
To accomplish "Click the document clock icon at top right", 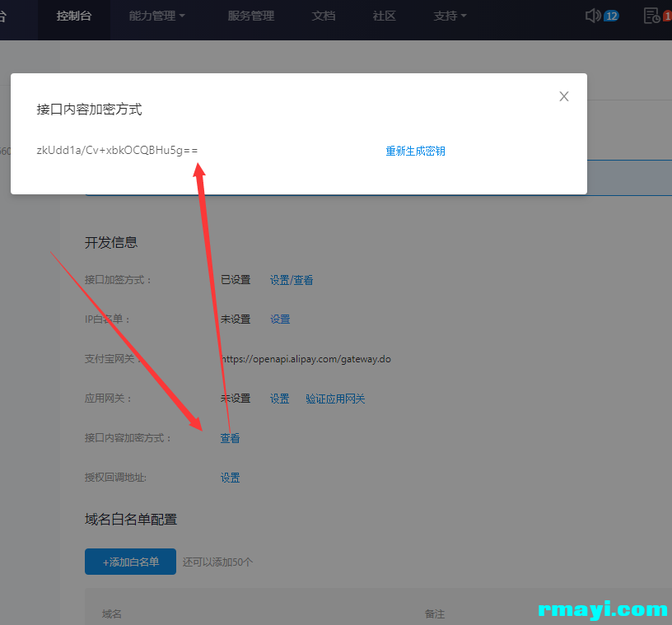I will coord(651,16).
